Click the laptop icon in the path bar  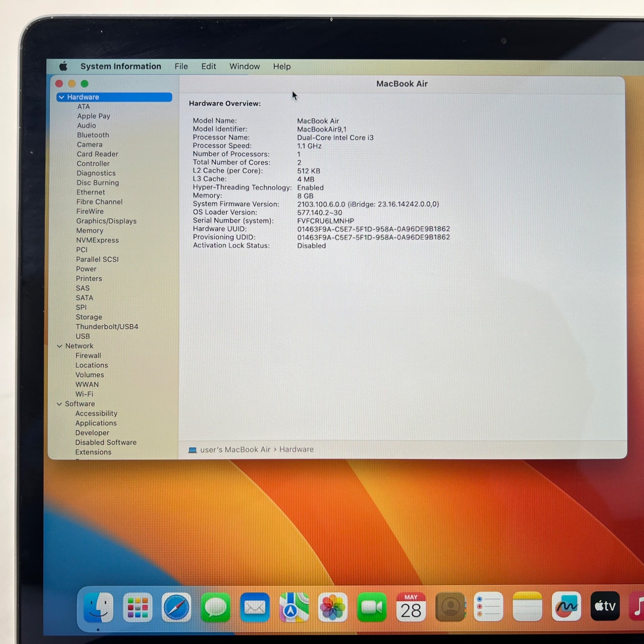[x=193, y=450]
